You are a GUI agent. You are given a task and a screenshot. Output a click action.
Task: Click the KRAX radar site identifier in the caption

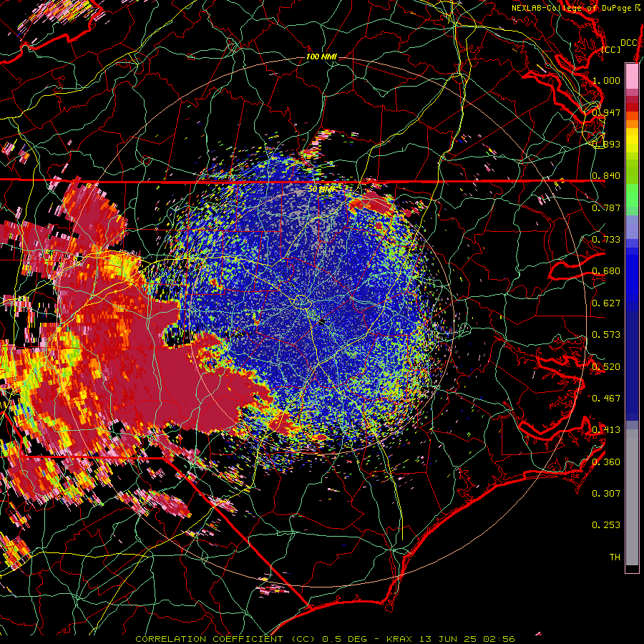coord(399,639)
